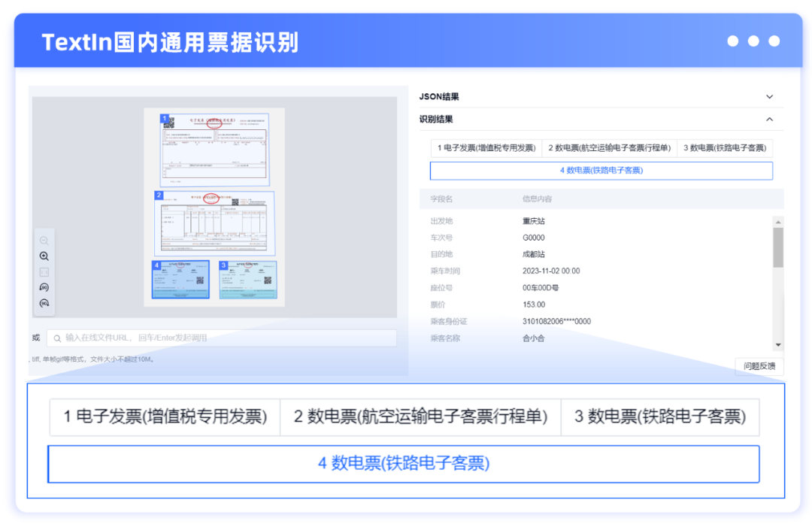Click the 座位号 field label
This screenshot has width=812, height=527.
(x=441, y=288)
